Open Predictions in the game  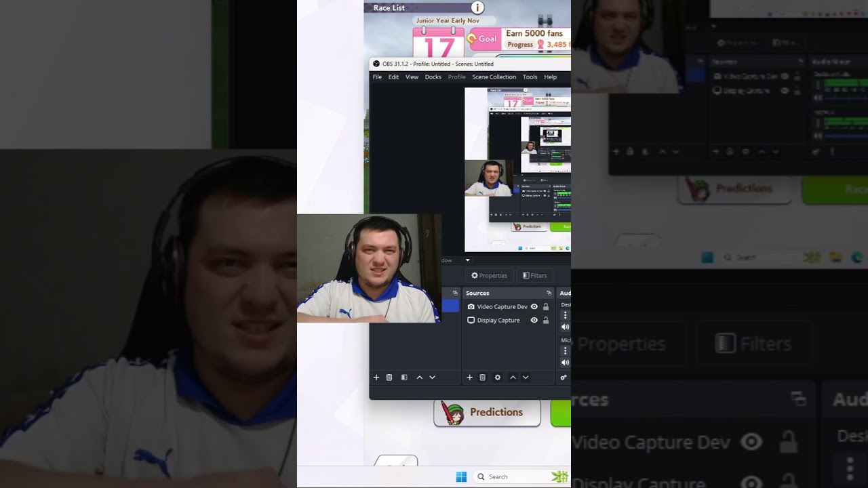[487, 412]
